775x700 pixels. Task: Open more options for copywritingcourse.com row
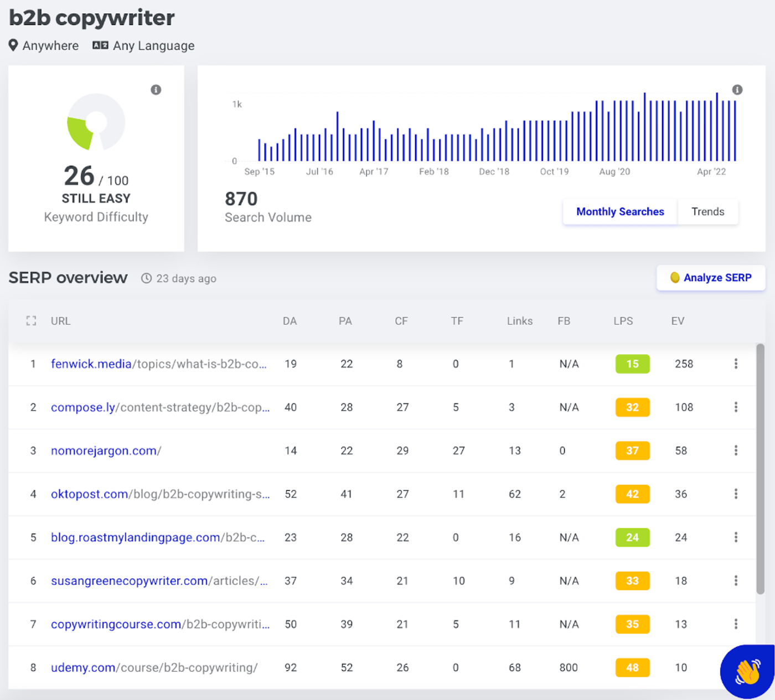[x=736, y=624]
